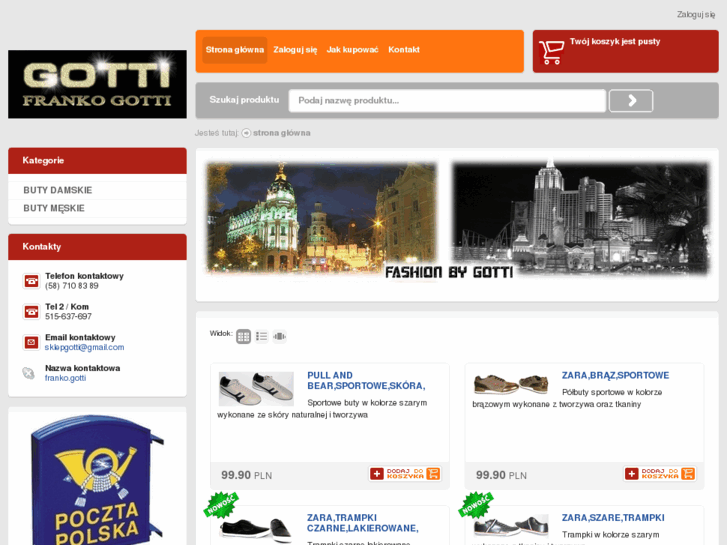The width and height of the screenshot is (727, 545).
Task: Open Zaloguj się in orange menu
Action: [x=295, y=50]
